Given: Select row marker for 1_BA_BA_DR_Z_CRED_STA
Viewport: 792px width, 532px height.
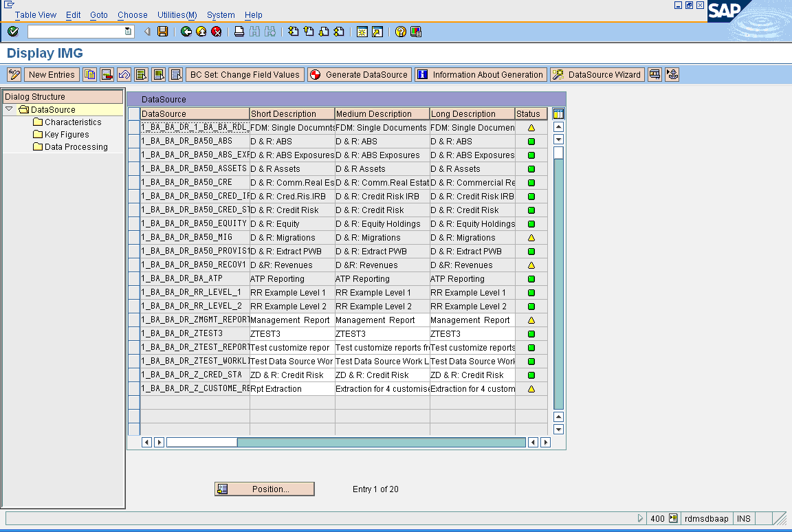Looking at the screenshot, I should (134, 375).
